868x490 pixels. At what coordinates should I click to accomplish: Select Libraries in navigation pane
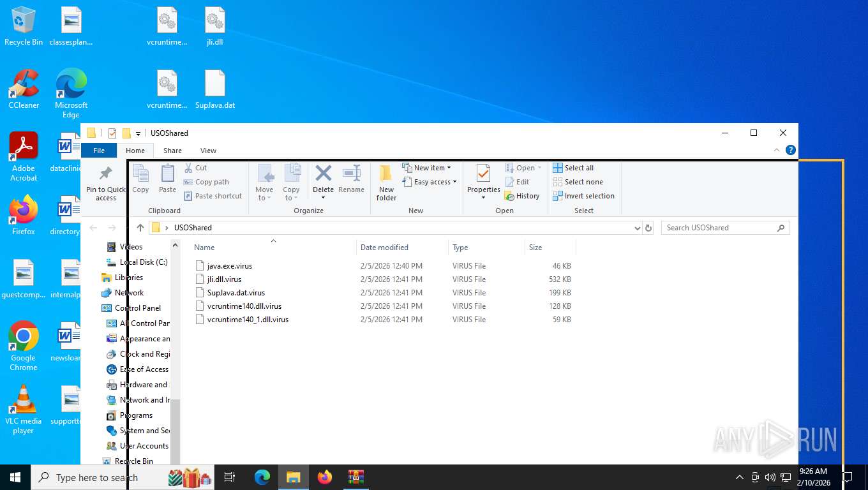coord(129,278)
